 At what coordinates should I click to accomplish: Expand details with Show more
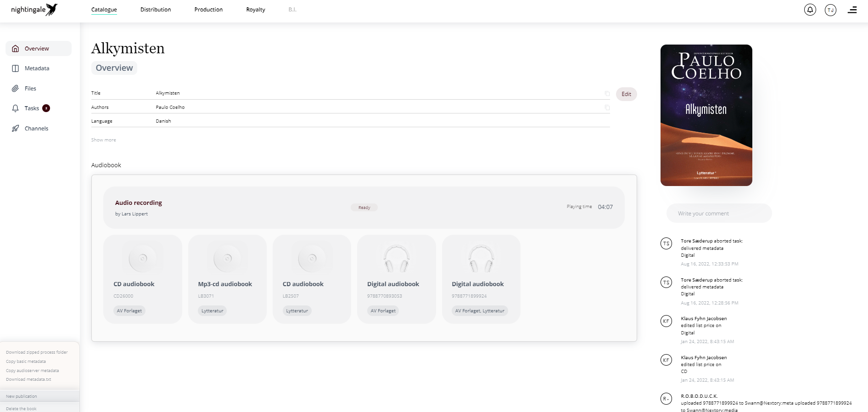104,140
